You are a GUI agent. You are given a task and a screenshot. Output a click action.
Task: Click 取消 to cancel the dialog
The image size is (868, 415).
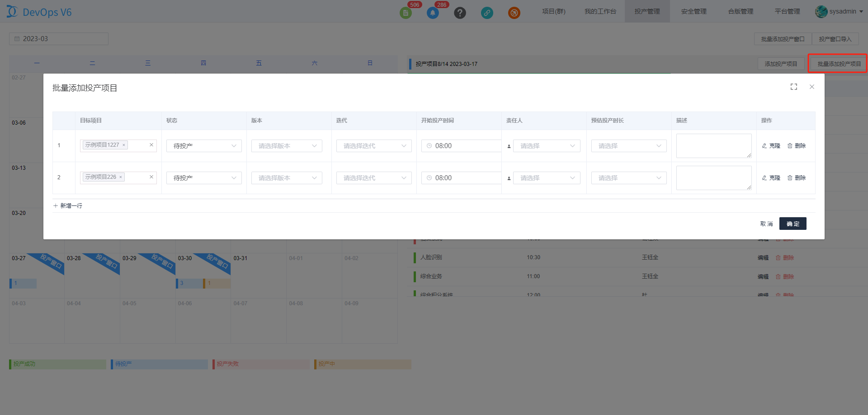pyautogui.click(x=766, y=224)
